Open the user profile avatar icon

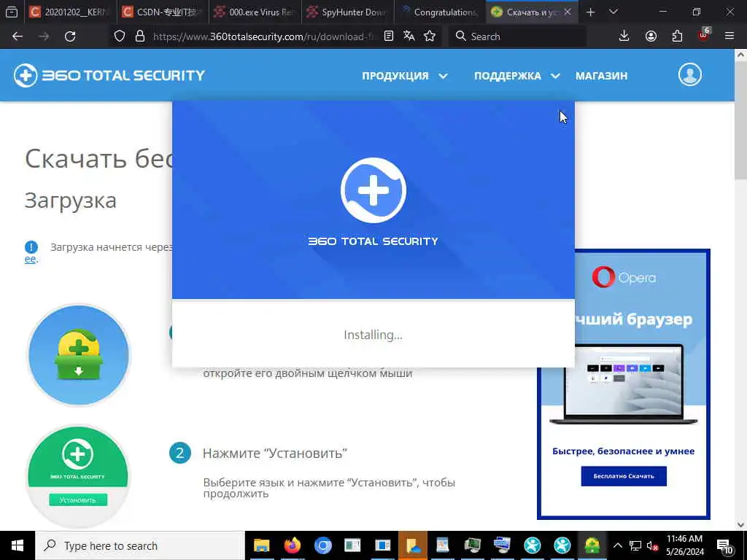[690, 75]
